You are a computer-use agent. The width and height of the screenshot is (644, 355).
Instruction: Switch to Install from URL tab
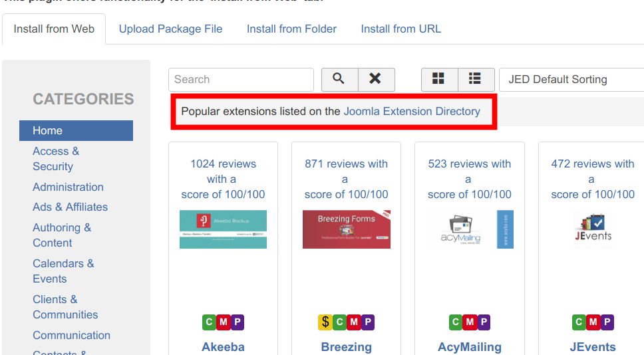(x=401, y=29)
